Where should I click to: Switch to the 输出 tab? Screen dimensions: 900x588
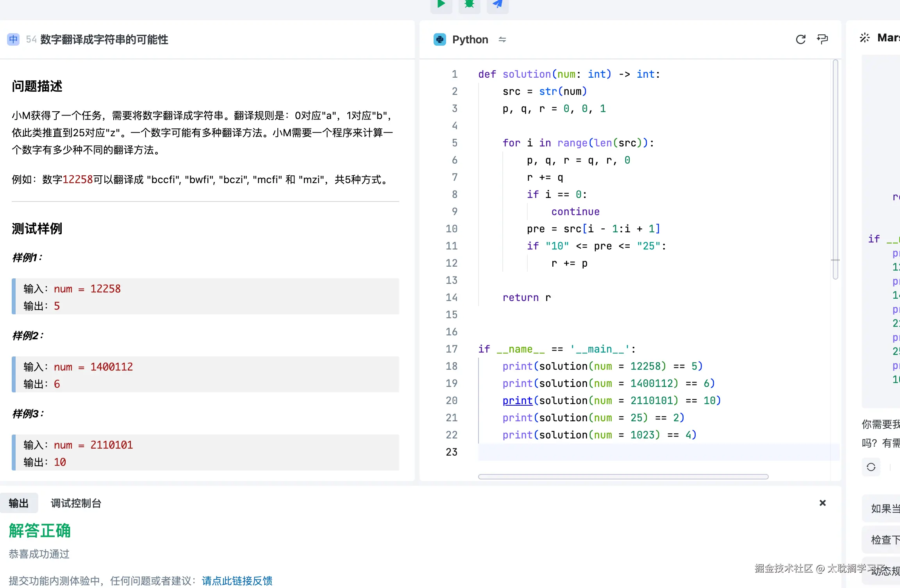tap(18, 503)
